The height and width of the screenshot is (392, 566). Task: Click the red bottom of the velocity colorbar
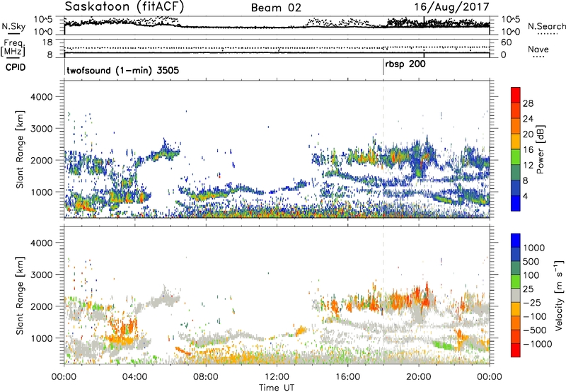(x=516, y=350)
